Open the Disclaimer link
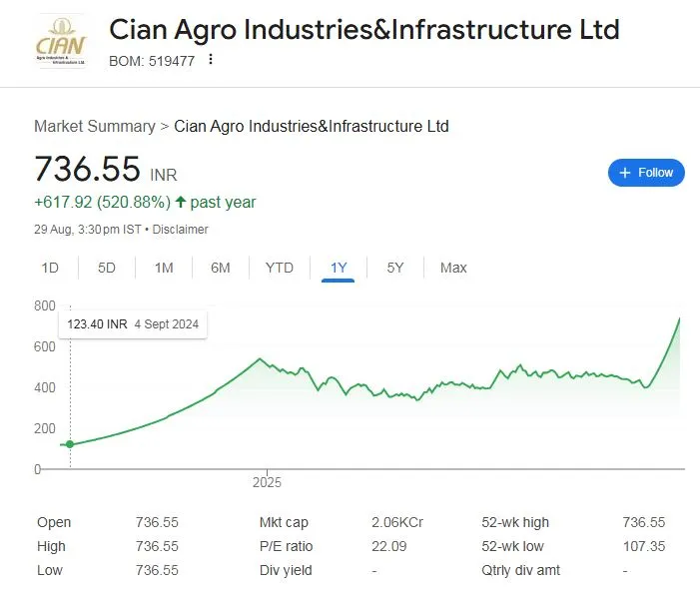This screenshot has width=700, height=596. click(x=180, y=230)
